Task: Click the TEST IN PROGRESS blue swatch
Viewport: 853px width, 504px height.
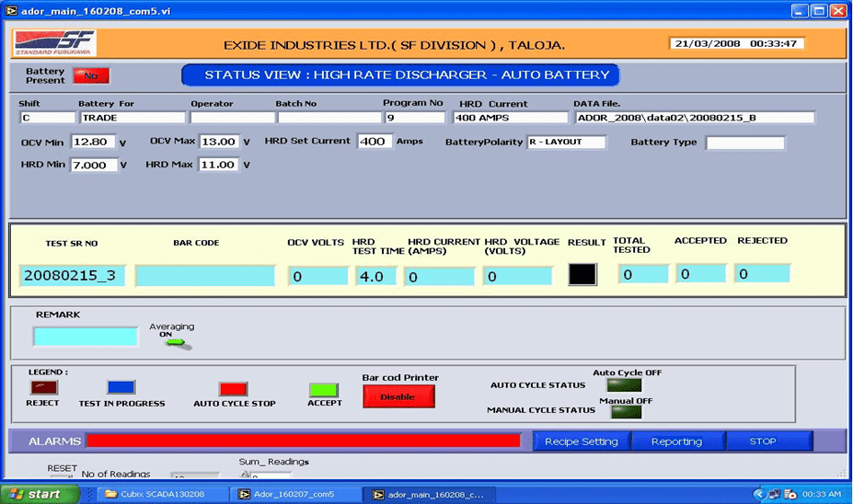Action: 121,387
